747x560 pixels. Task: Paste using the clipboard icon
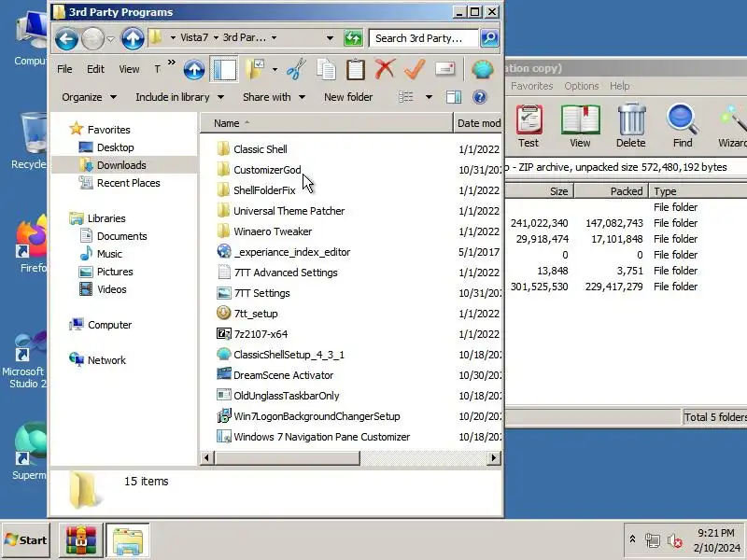coord(356,69)
